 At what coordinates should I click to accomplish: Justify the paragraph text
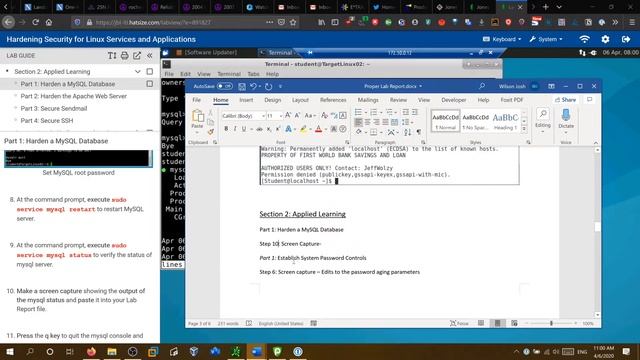click(x=385, y=122)
